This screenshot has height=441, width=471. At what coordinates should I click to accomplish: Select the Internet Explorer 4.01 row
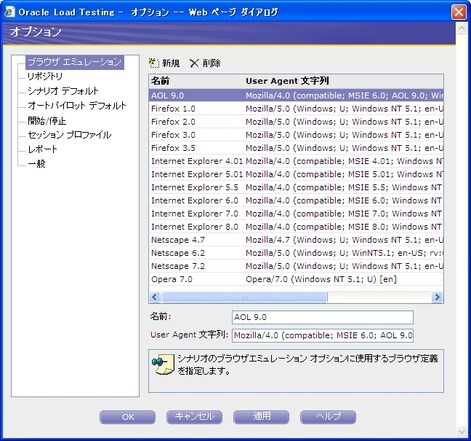coord(296,161)
